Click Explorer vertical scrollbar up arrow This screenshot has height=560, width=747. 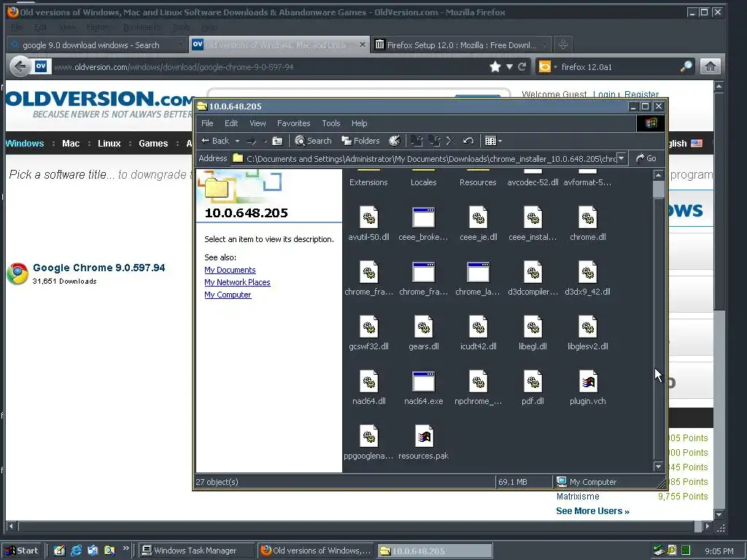[659, 175]
